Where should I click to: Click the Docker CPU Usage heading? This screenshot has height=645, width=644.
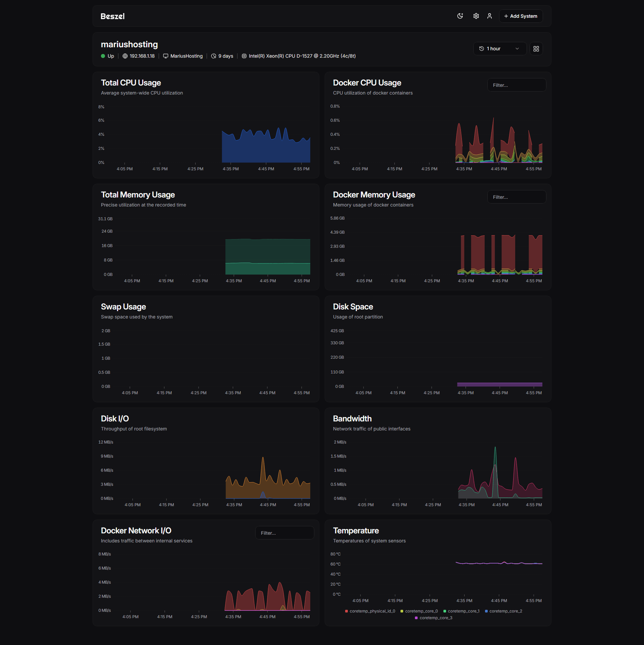367,83
